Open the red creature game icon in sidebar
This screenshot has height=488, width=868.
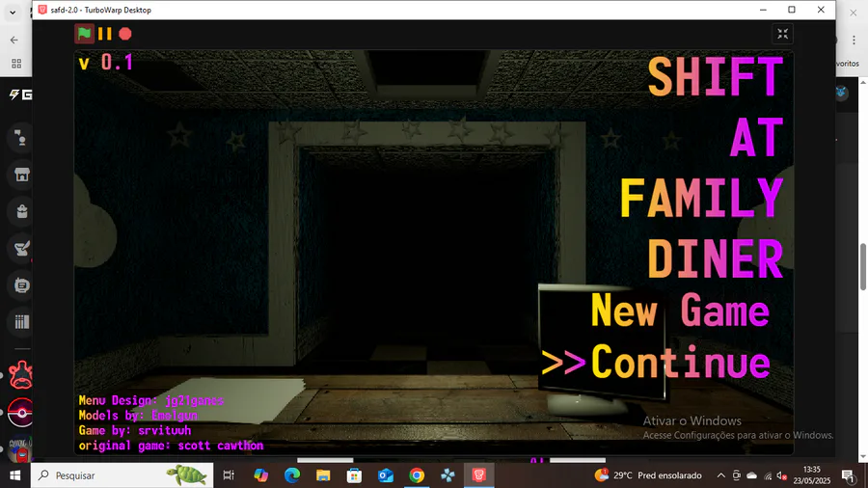coord(20,375)
